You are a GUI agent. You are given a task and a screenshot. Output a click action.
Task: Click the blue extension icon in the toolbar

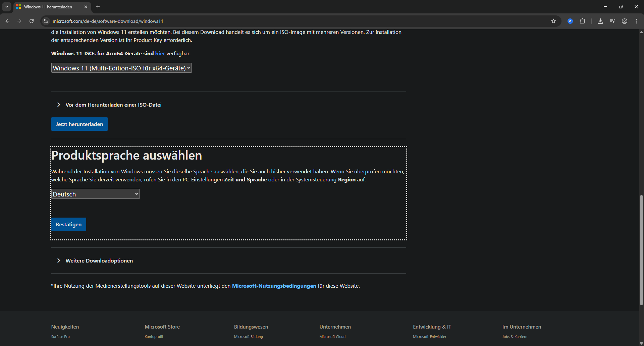[x=570, y=21]
